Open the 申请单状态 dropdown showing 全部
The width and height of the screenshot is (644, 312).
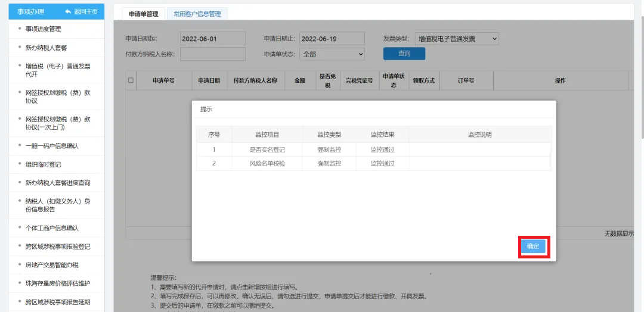(x=332, y=54)
